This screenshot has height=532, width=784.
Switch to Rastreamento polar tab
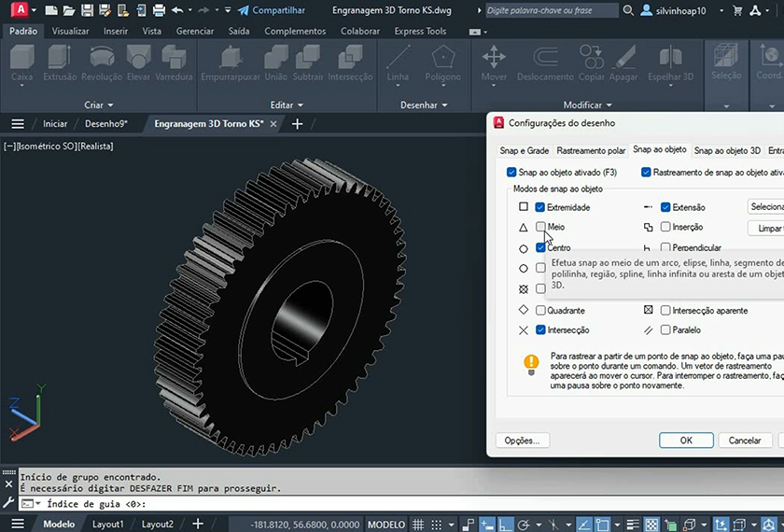(591, 150)
